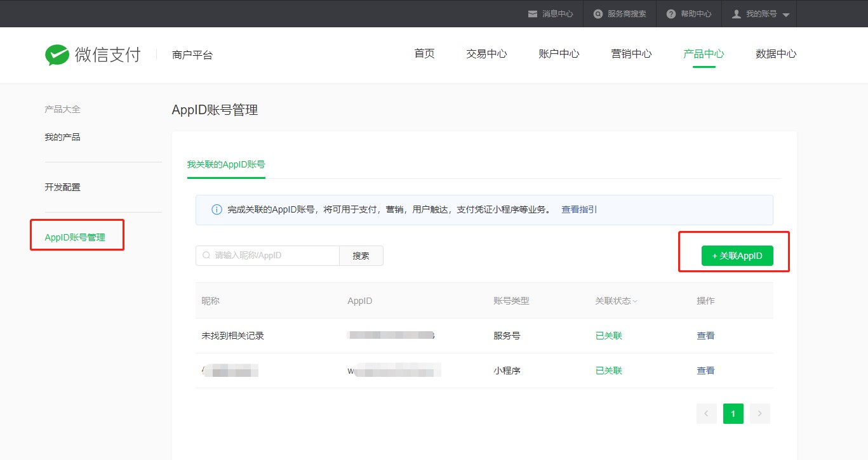Expand the 我的账号 dropdown arrow

[x=786, y=15]
